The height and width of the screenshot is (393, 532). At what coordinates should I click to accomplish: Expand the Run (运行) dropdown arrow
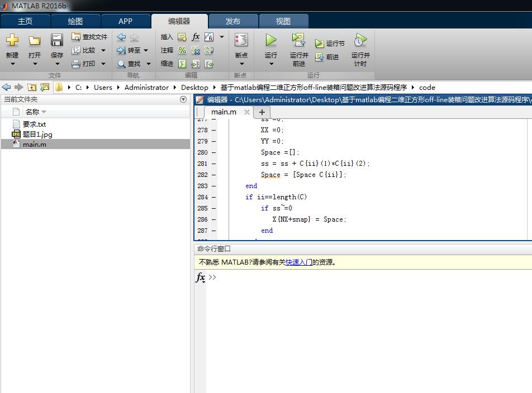(x=271, y=64)
